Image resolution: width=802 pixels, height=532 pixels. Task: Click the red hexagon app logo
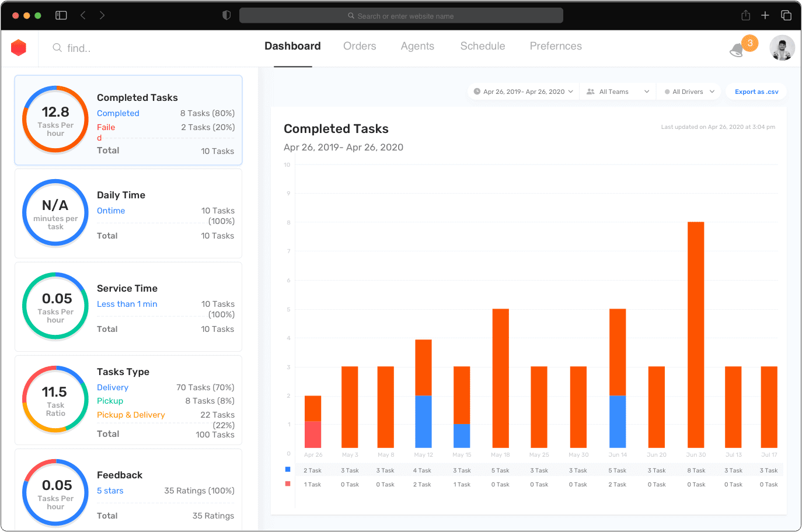click(x=19, y=48)
